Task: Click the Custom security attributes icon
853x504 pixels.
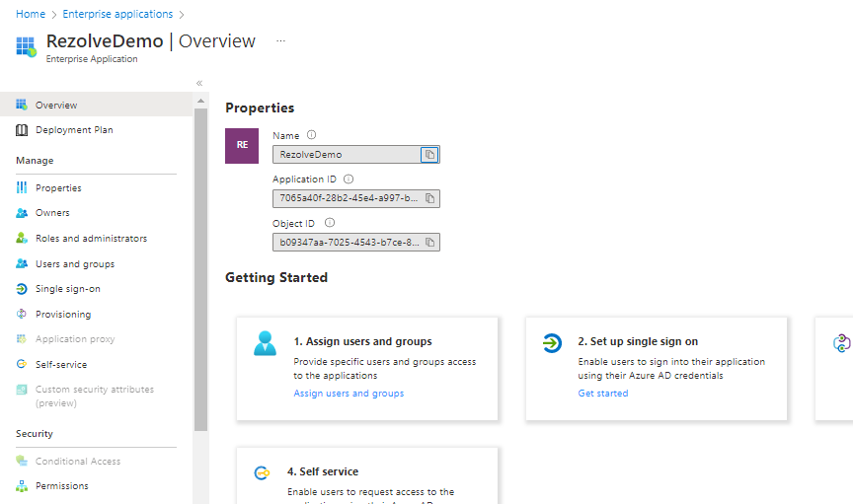Action: click(21, 390)
